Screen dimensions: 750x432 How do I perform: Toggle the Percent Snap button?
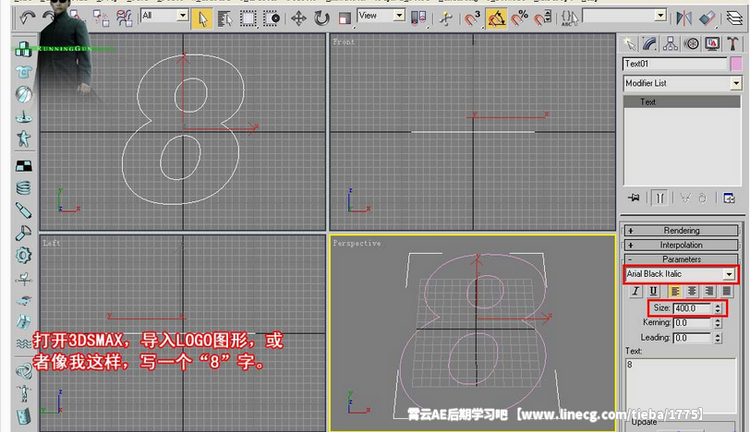click(519, 19)
